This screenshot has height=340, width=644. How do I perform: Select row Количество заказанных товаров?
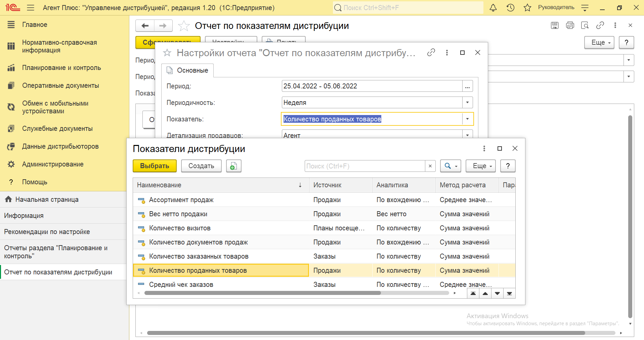point(324,256)
